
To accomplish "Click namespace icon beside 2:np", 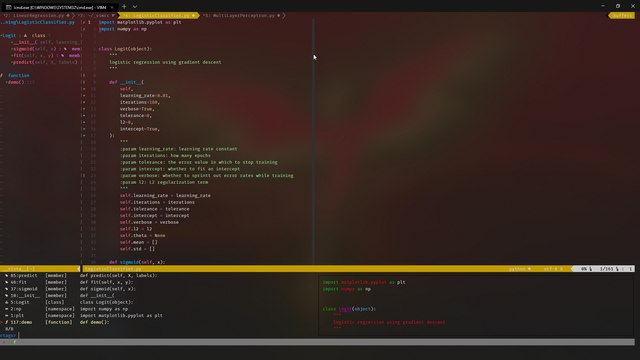I will click(x=7, y=309).
